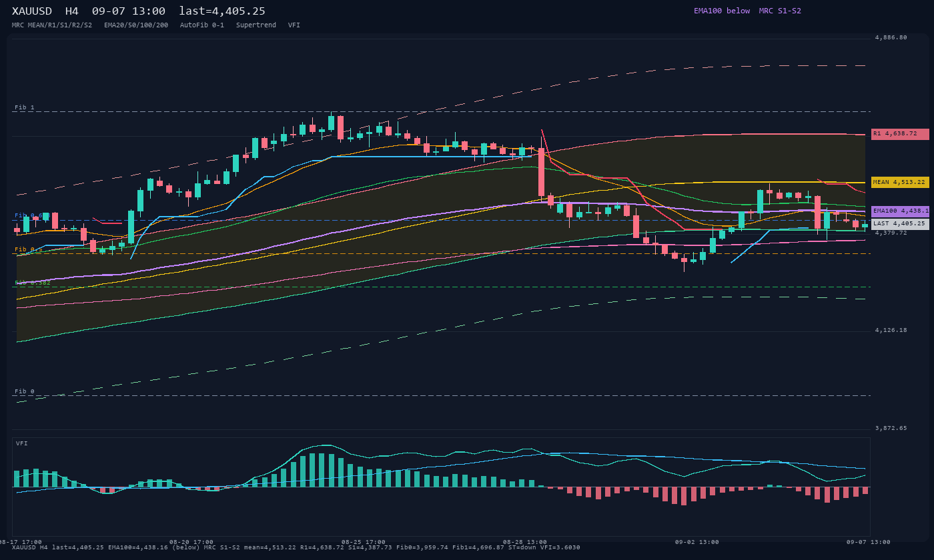Click the VFI panel title
Screen dimensions: 934x560
pos(22,443)
